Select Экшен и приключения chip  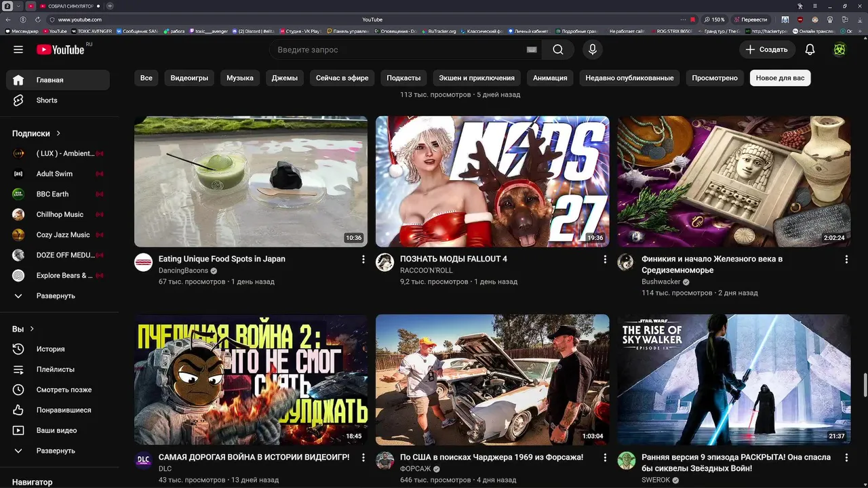click(477, 78)
